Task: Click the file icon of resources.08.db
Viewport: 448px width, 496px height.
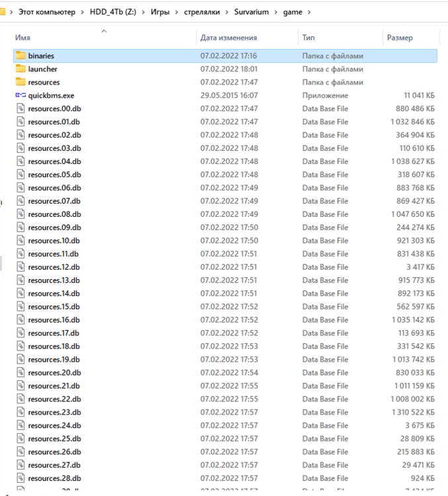Action: click(21, 214)
